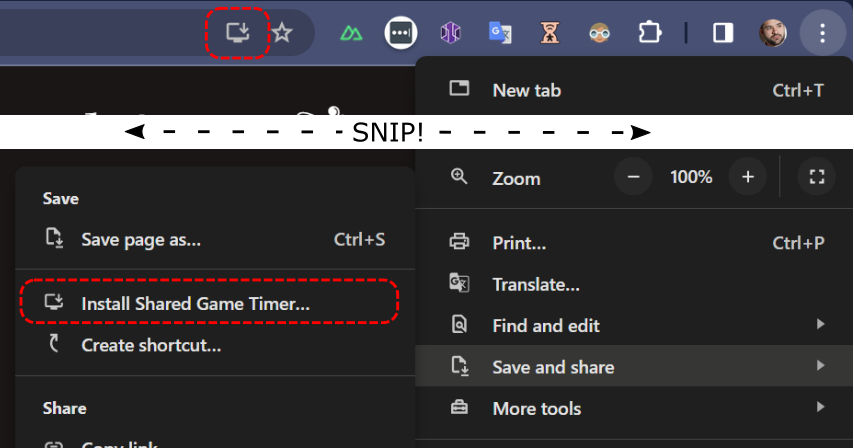Viewport: 854px width, 448px height.
Task: Open the green Nuxt extension icon
Action: click(350, 33)
